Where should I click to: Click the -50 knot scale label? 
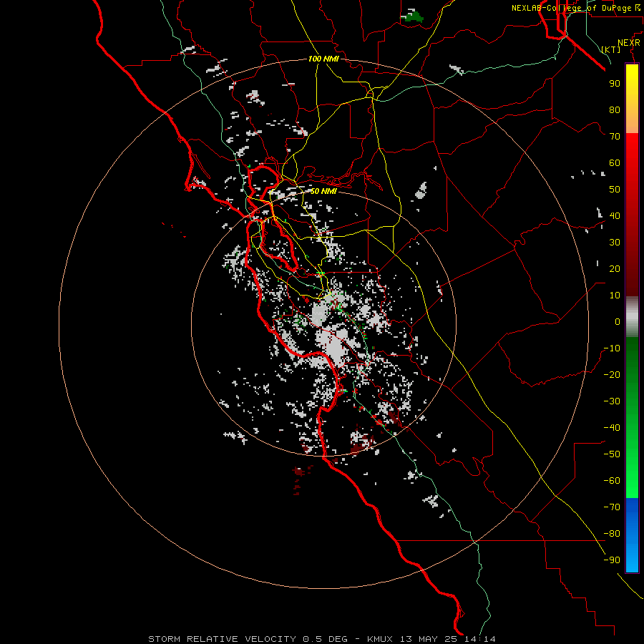(x=612, y=454)
